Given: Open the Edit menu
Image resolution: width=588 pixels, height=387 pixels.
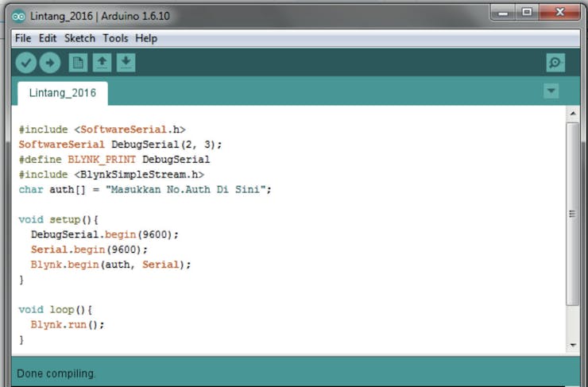Looking at the screenshot, I should (48, 38).
